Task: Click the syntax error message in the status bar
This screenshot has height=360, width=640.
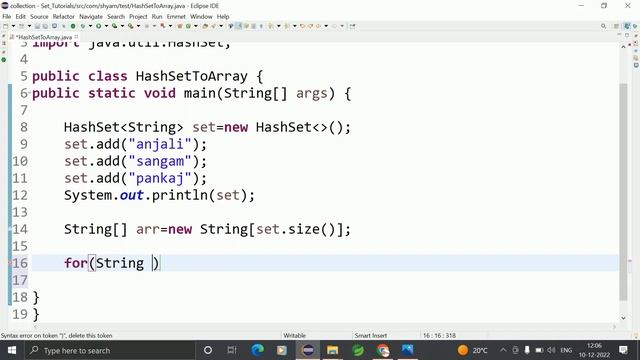Action: [57, 336]
